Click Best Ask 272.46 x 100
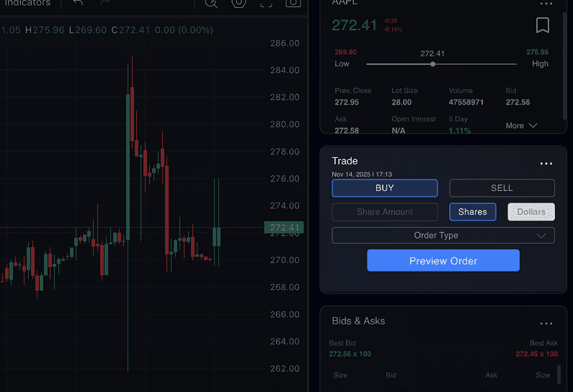The image size is (573, 392). click(537, 354)
